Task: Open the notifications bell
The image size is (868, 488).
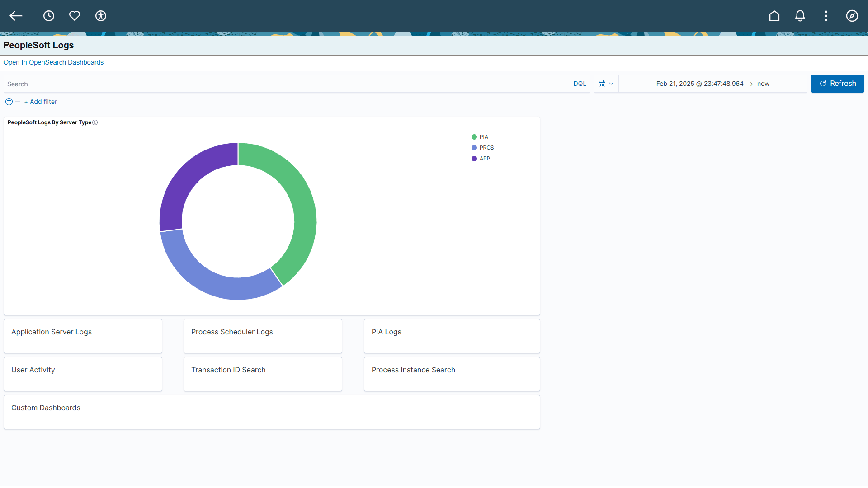Action: 800,16
